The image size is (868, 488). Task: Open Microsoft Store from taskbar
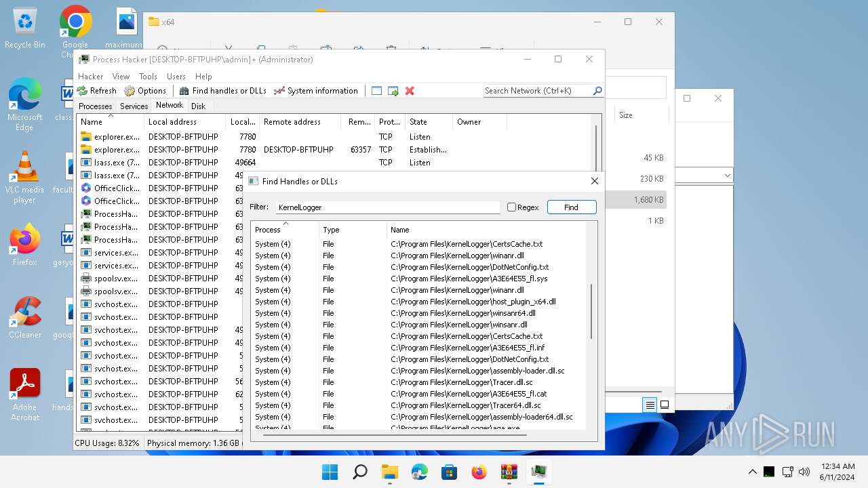(449, 472)
